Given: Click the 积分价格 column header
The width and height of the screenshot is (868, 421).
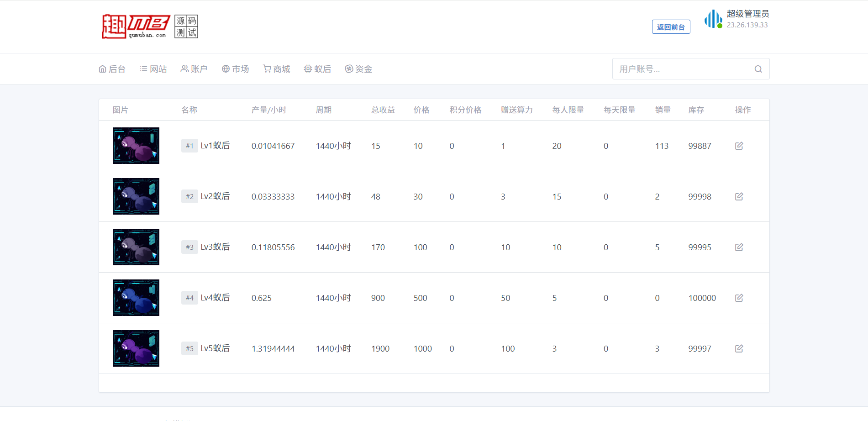Looking at the screenshot, I should [465, 110].
